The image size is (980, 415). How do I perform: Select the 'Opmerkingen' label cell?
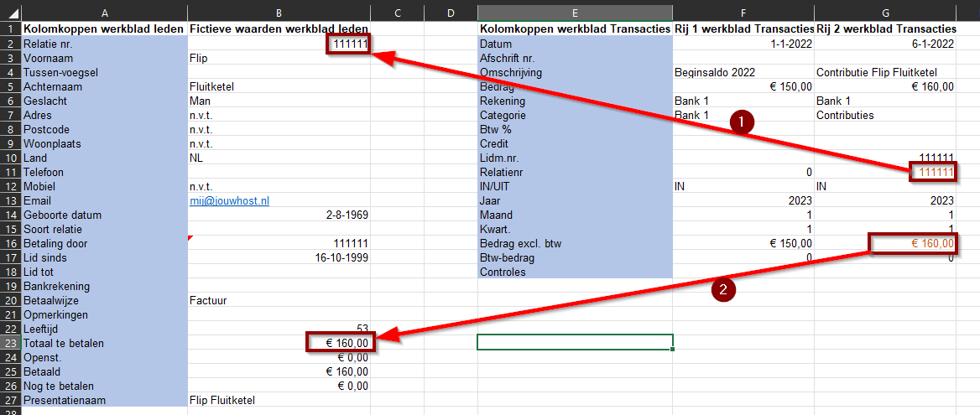pyautogui.click(x=104, y=314)
